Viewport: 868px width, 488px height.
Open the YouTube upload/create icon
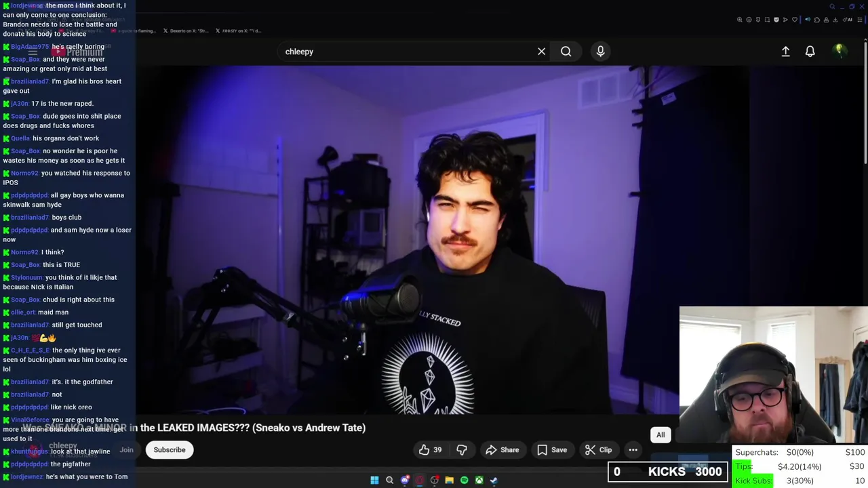click(785, 52)
